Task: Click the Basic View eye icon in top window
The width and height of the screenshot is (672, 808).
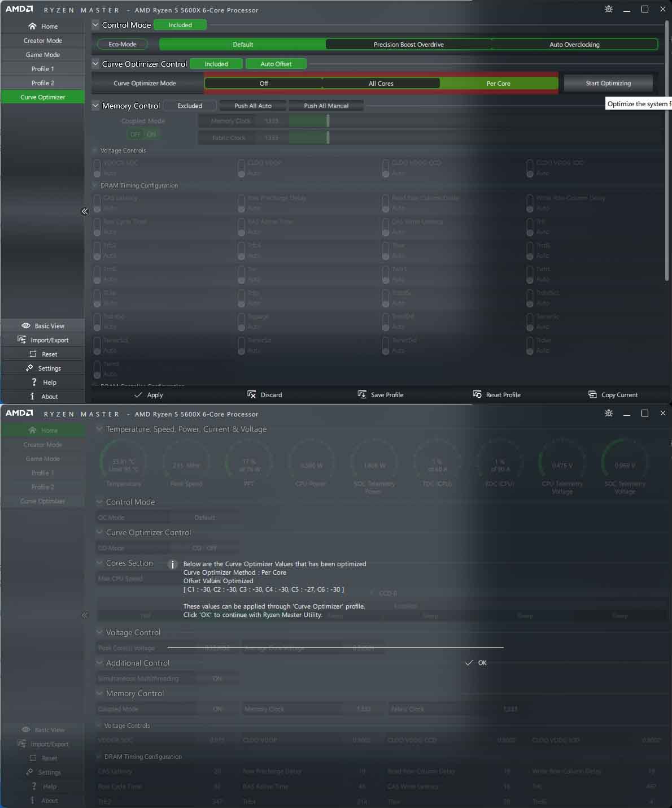Action: (x=26, y=325)
